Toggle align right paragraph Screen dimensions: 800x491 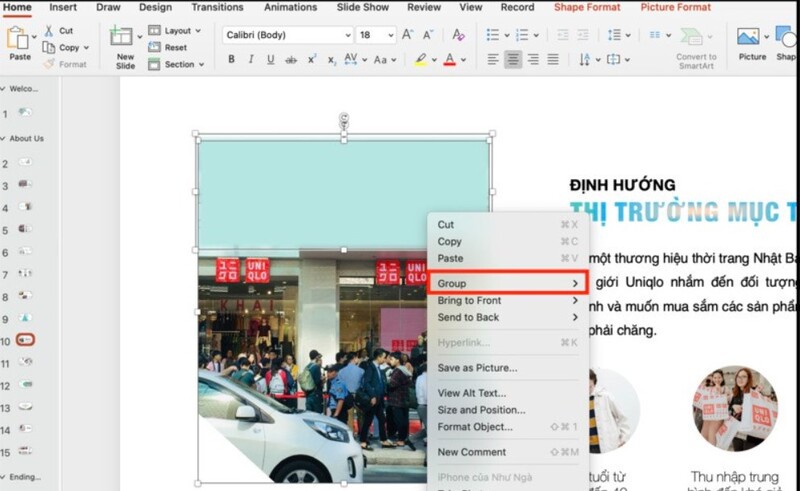533,60
